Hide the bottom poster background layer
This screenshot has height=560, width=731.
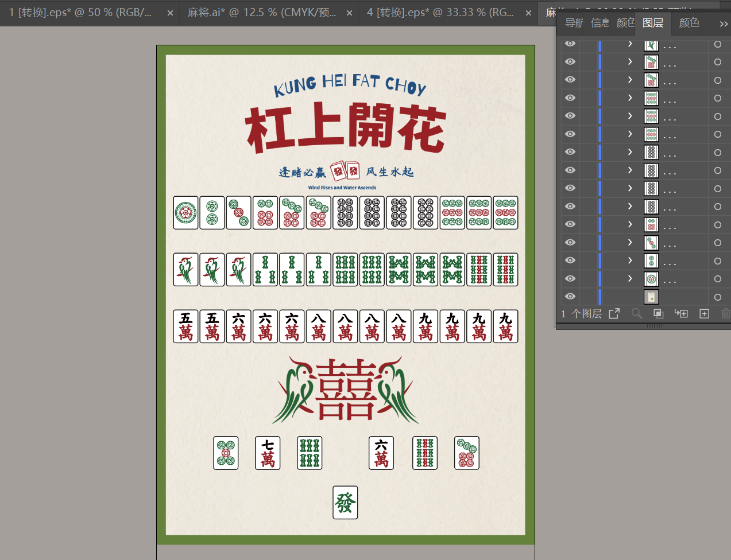pos(570,297)
